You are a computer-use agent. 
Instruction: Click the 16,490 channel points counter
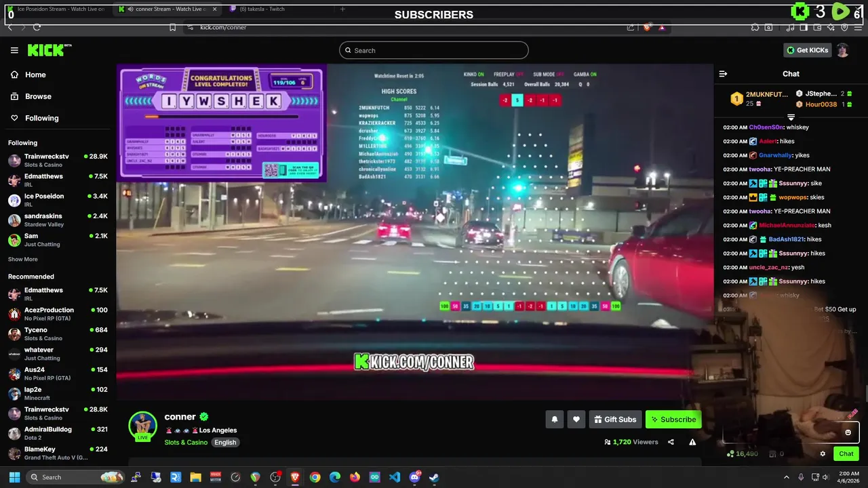743,454
